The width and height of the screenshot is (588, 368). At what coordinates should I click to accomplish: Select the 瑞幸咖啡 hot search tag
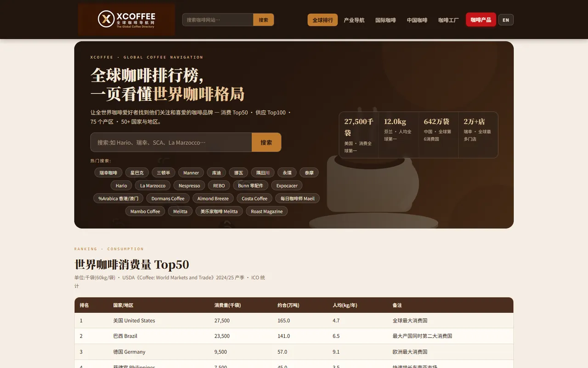pos(108,172)
